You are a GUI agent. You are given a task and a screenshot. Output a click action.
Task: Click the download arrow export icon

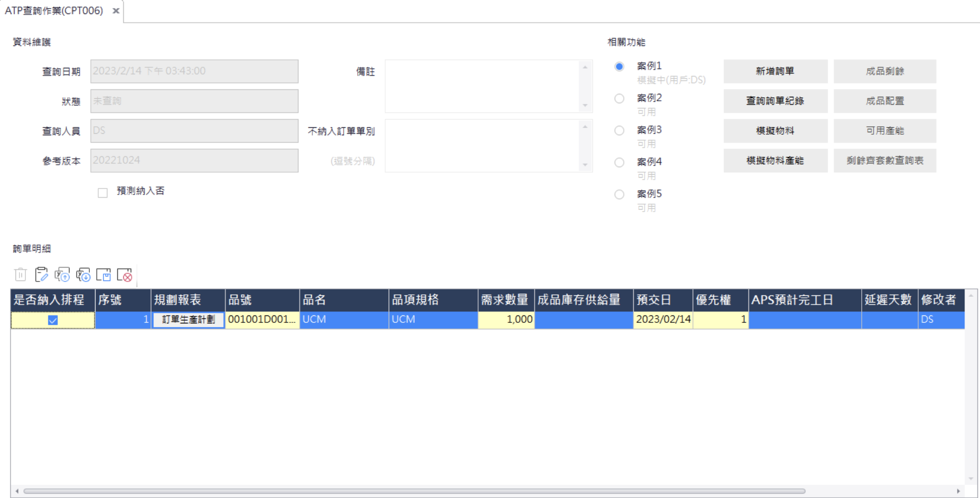click(x=83, y=274)
